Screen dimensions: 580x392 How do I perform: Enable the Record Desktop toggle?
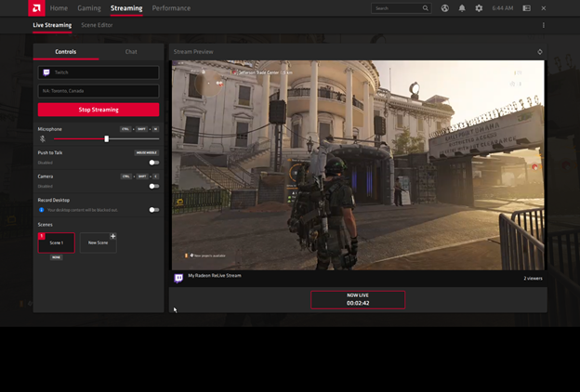click(x=154, y=210)
